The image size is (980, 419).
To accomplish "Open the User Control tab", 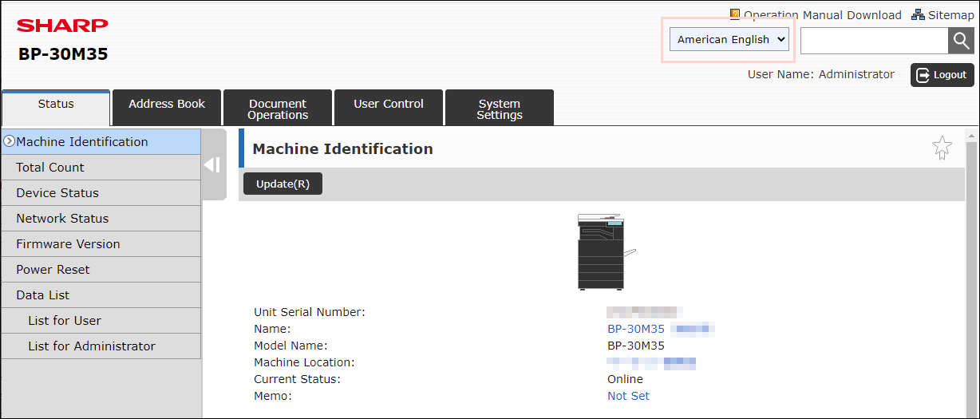I will pos(389,107).
